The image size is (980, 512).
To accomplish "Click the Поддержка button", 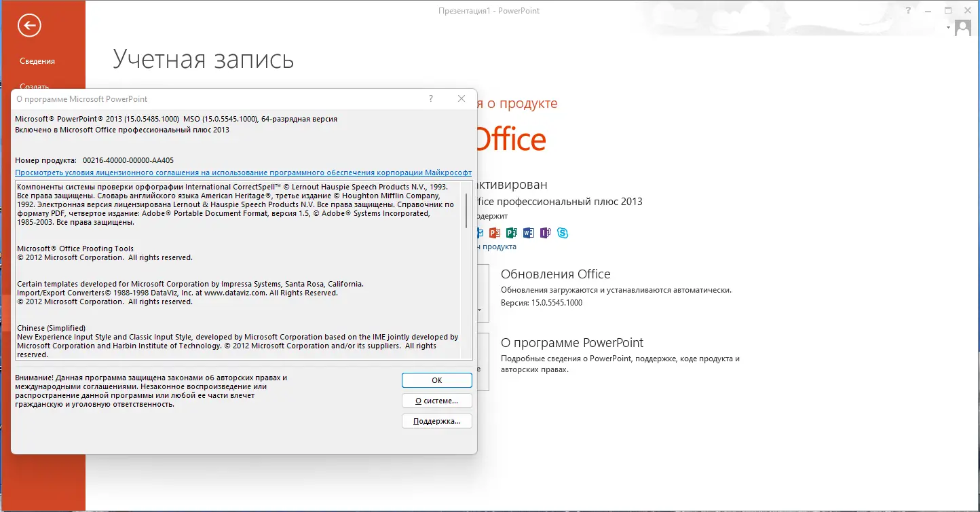I will point(436,420).
